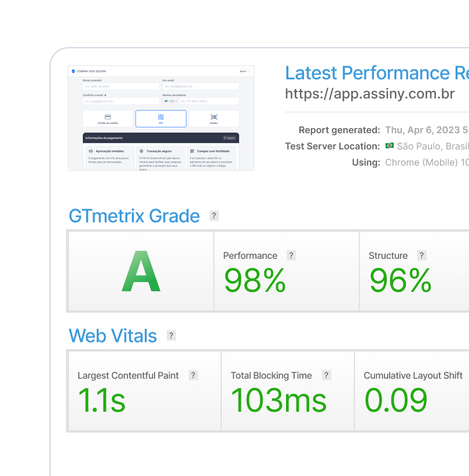469x476 pixels.
Task: Click the page screenshot thumbnail
Action: tap(161, 118)
